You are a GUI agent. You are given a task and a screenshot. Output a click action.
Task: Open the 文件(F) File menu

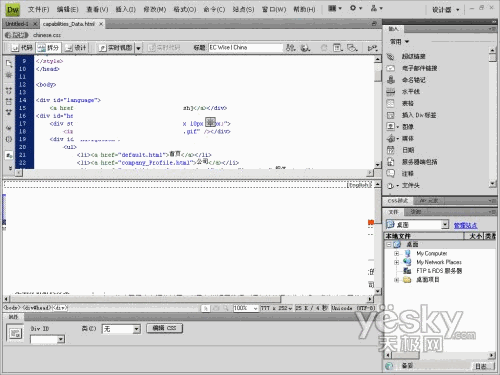coord(39,9)
